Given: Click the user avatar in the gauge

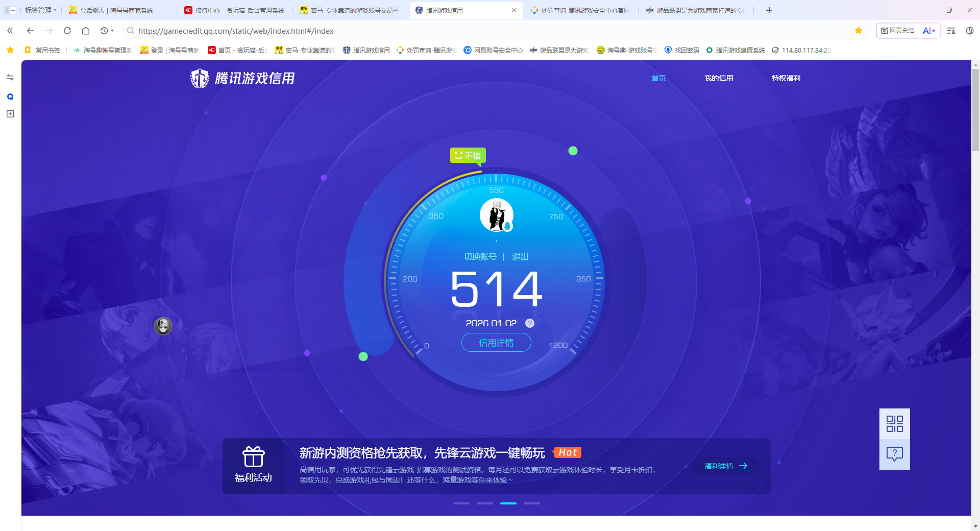Looking at the screenshot, I should coord(496,215).
